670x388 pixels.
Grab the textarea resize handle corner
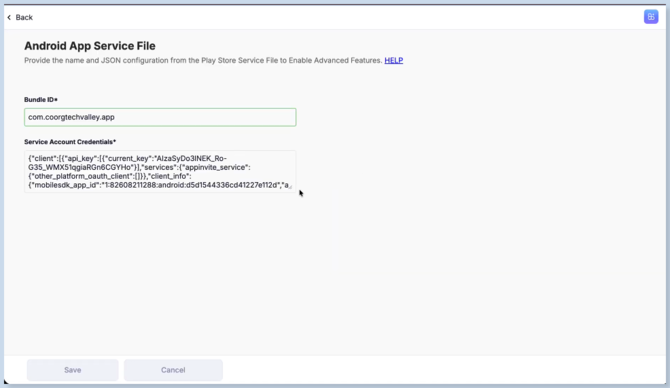(x=291, y=187)
